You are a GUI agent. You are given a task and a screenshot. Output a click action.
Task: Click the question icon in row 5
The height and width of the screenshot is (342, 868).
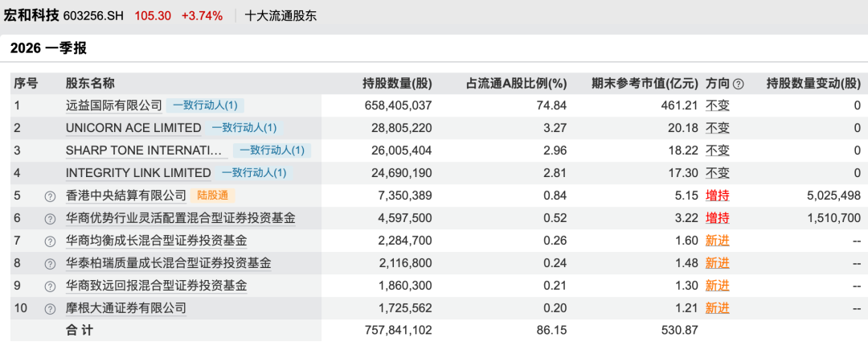(50, 196)
